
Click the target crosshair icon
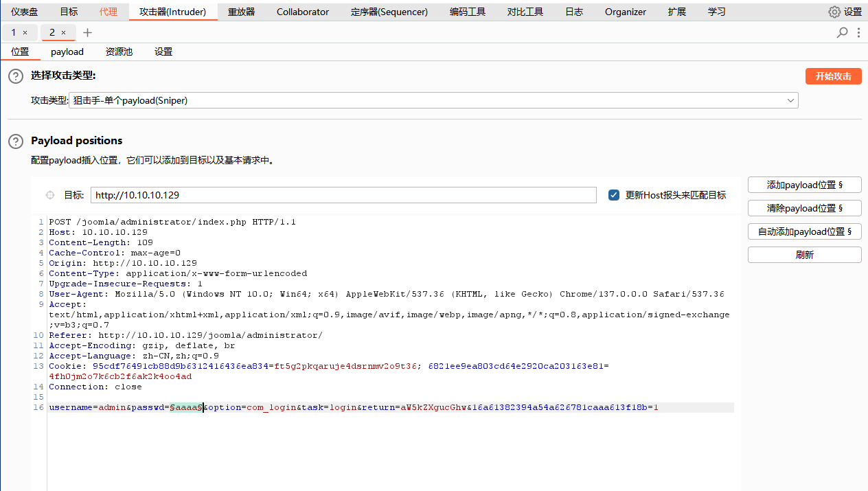point(49,195)
